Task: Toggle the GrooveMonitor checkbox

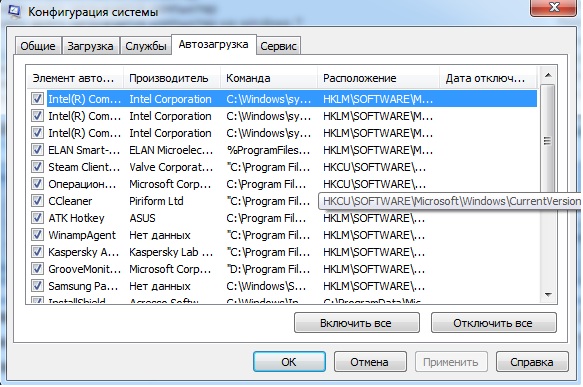Action: click(x=37, y=269)
